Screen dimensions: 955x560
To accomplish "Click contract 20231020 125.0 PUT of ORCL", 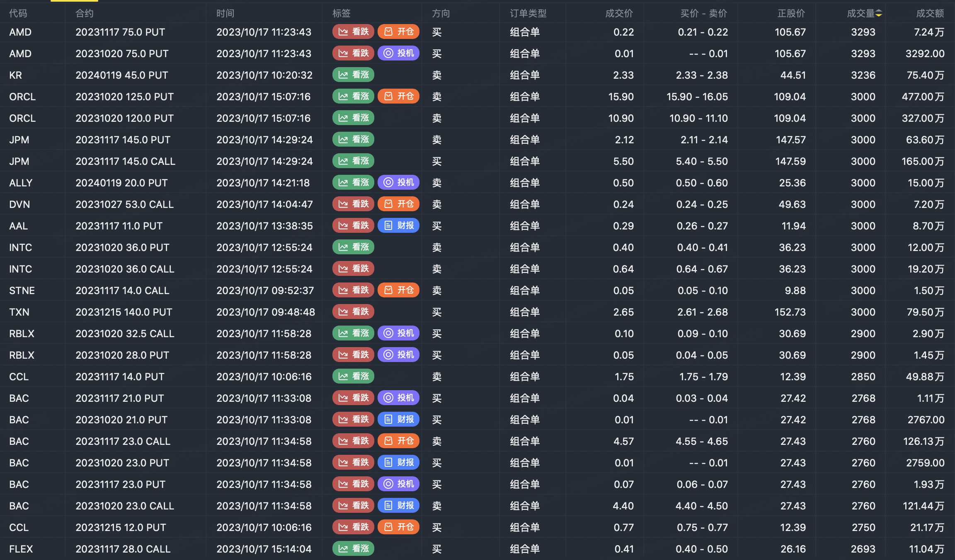I will [125, 97].
